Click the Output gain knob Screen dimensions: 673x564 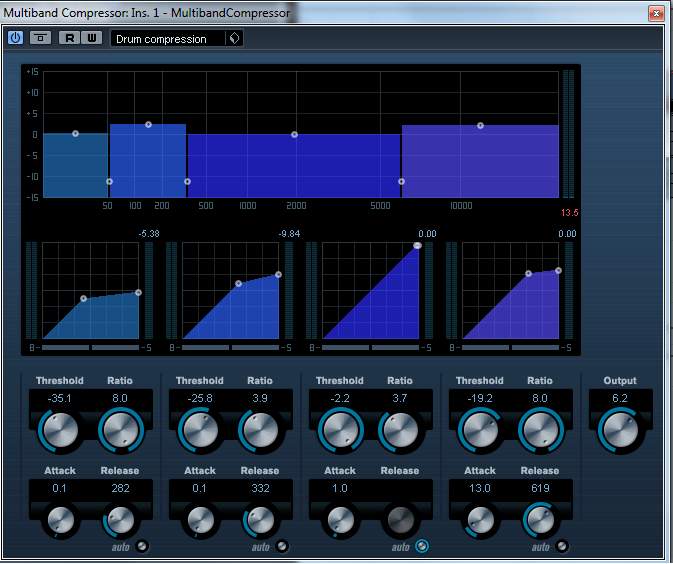[619, 430]
